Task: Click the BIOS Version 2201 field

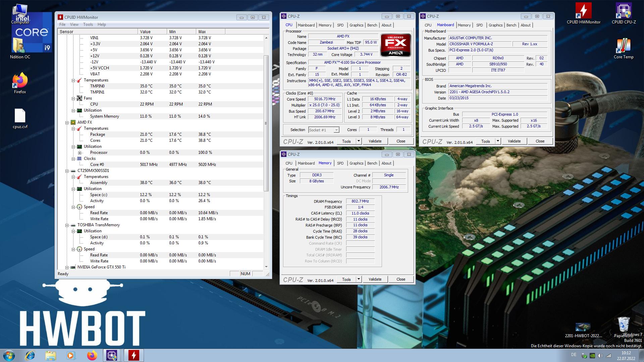Action: (498, 92)
